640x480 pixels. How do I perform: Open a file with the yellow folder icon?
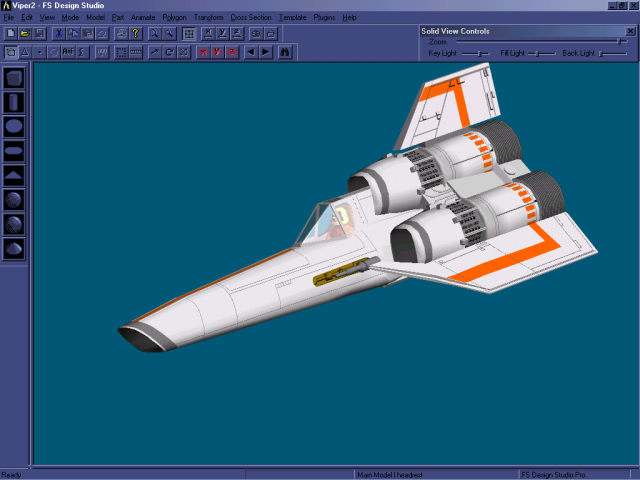tap(25, 33)
